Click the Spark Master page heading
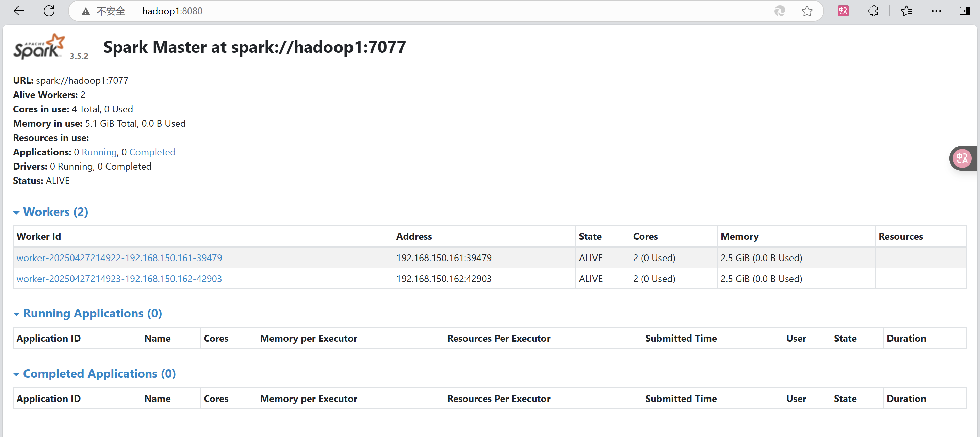The height and width of the screenshot is (437, 980). tap(255, 47)
